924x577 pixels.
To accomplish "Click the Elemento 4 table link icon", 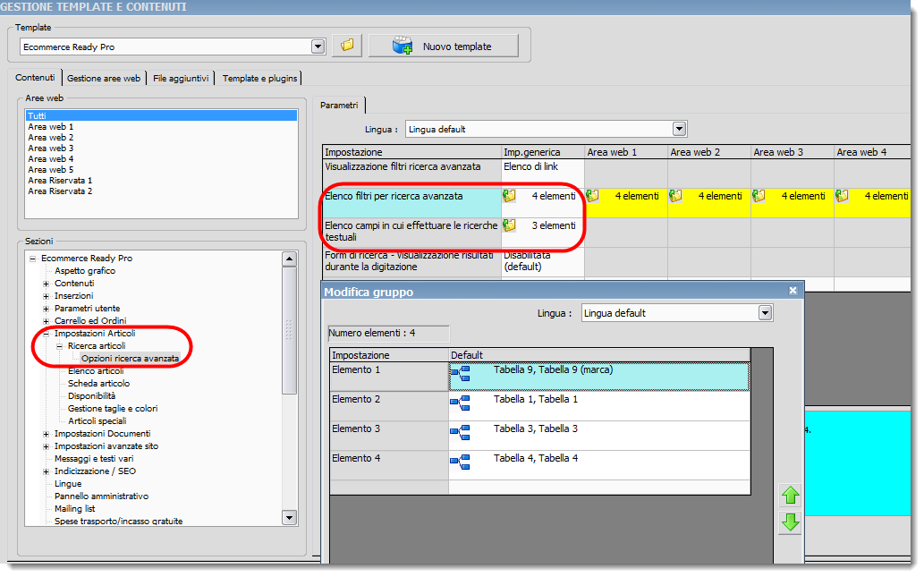I will pos(461,462).
